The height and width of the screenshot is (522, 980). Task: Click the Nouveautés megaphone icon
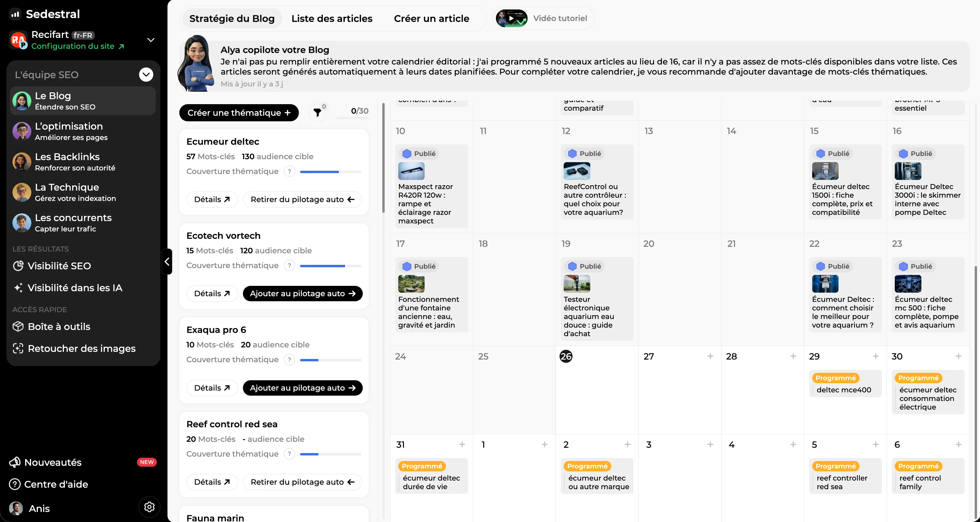coord(15,462)
